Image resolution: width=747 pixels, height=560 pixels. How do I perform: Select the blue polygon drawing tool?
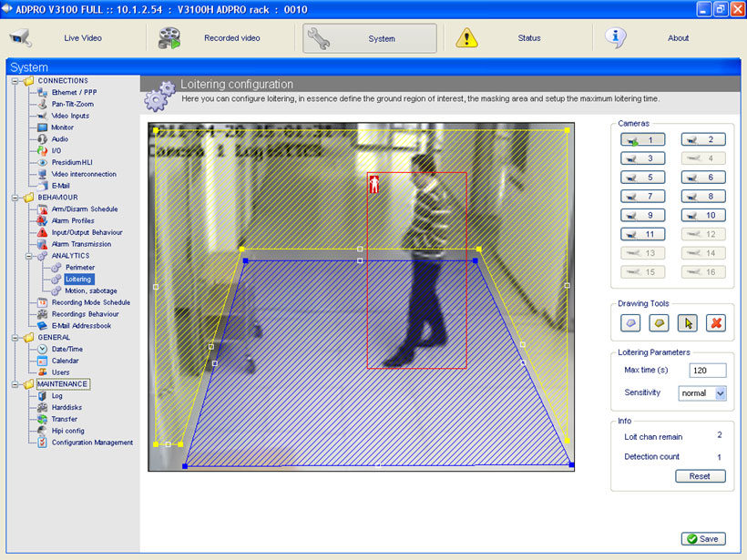(630, 322)
